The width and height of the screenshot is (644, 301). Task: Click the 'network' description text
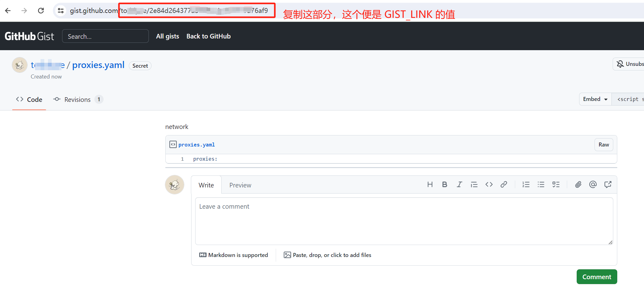coord(177,127)
